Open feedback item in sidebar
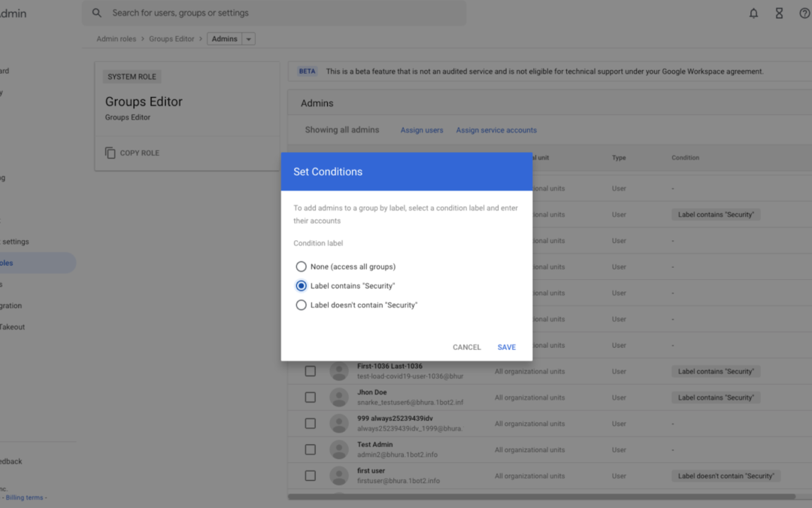Screen dimensions: 812x508 coord(11,461)
